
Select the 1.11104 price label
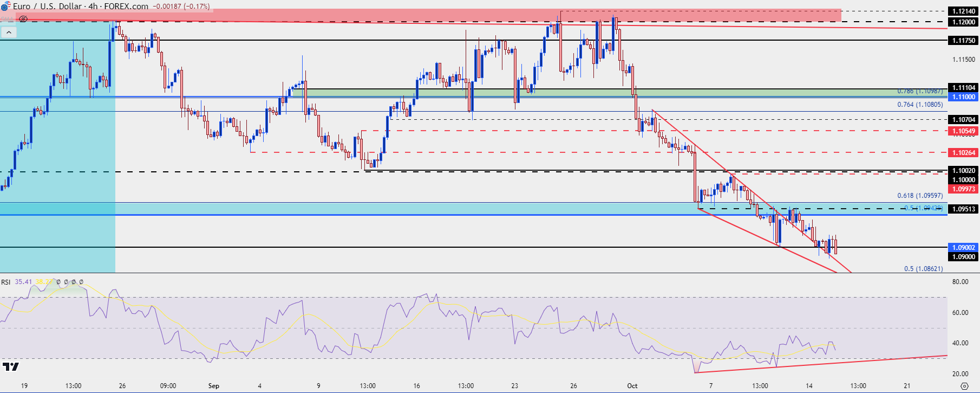(964, 87)
